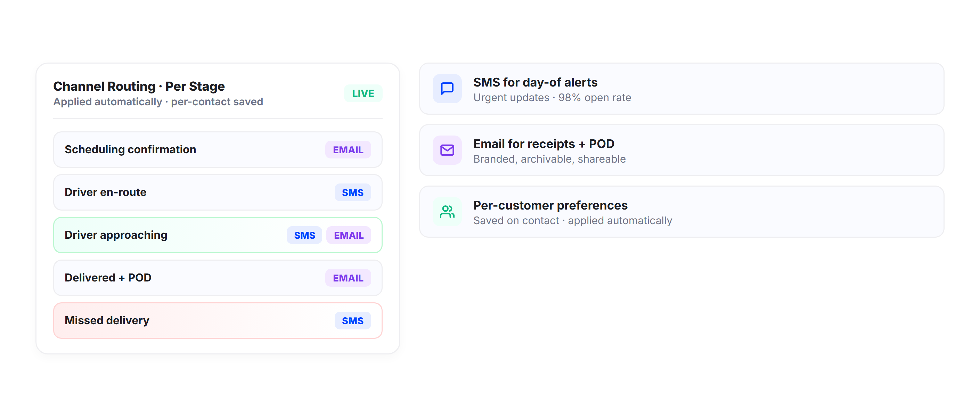
Task: Click the email envelope icon
Action: 447,150
